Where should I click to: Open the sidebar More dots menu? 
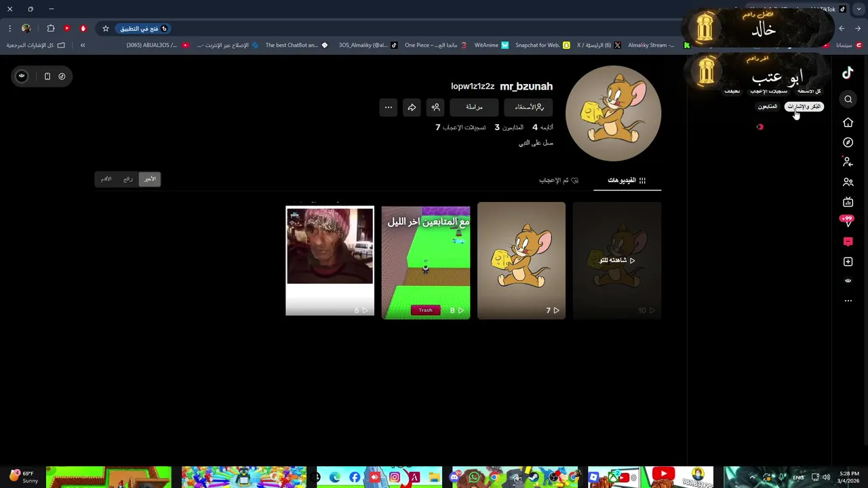pos(848,300)
